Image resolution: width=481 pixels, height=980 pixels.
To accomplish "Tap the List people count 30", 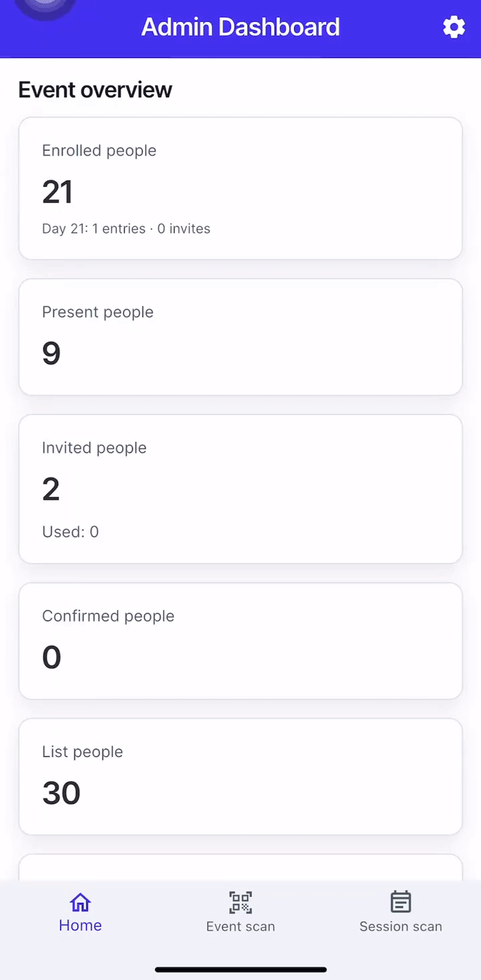I will [61, 792].
